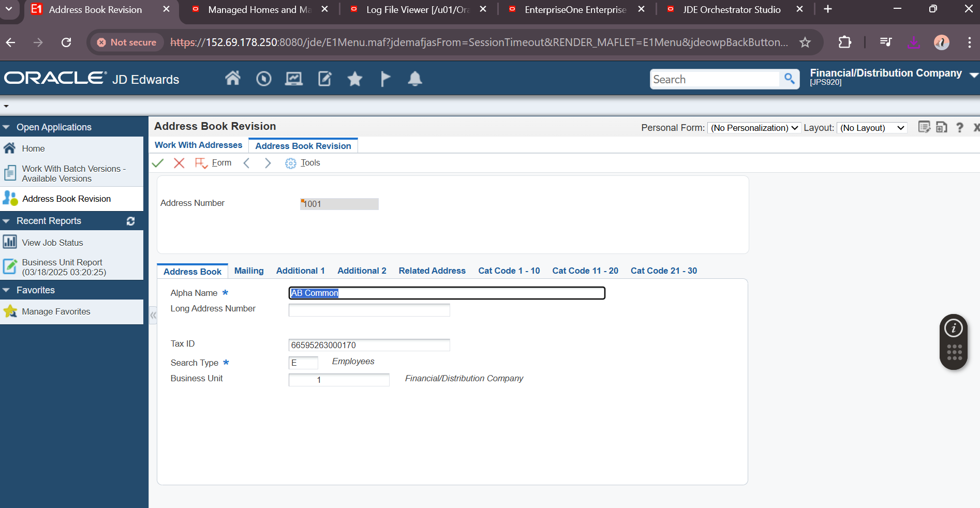Open Recent Reports using the clock icon

263,79
